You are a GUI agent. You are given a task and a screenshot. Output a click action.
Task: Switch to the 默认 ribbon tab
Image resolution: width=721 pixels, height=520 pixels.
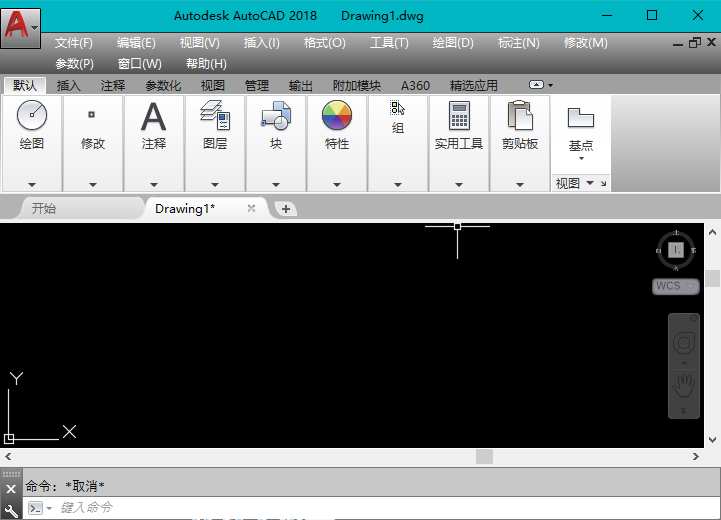click(25, 86)
